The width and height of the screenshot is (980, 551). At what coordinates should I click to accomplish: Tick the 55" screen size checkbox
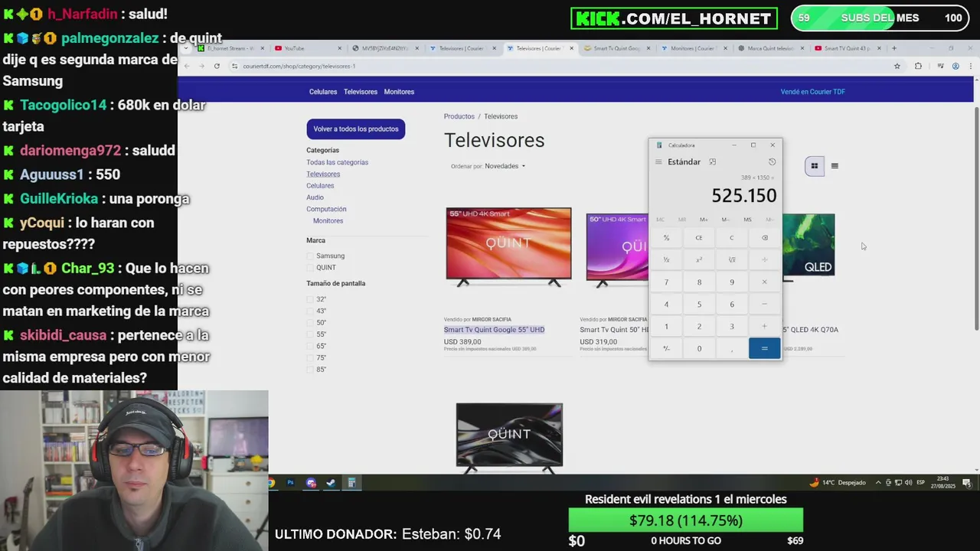310,334
